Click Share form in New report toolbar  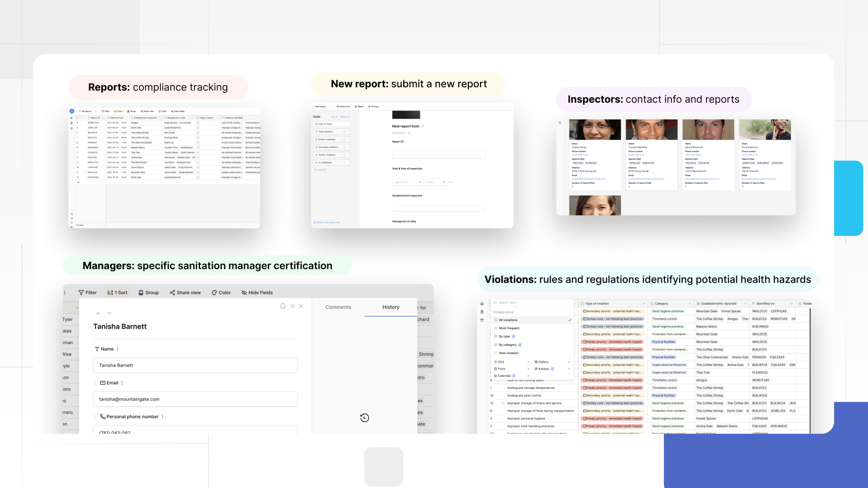point(343,106)
